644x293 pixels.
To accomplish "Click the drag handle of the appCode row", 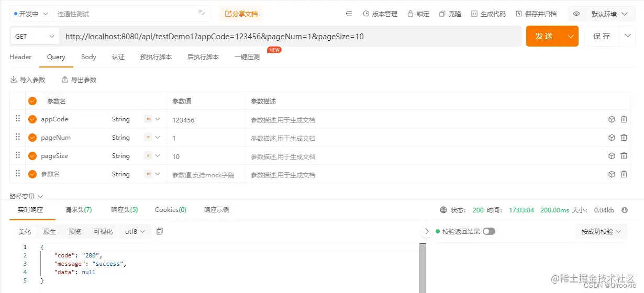I will tap(17, 119).
